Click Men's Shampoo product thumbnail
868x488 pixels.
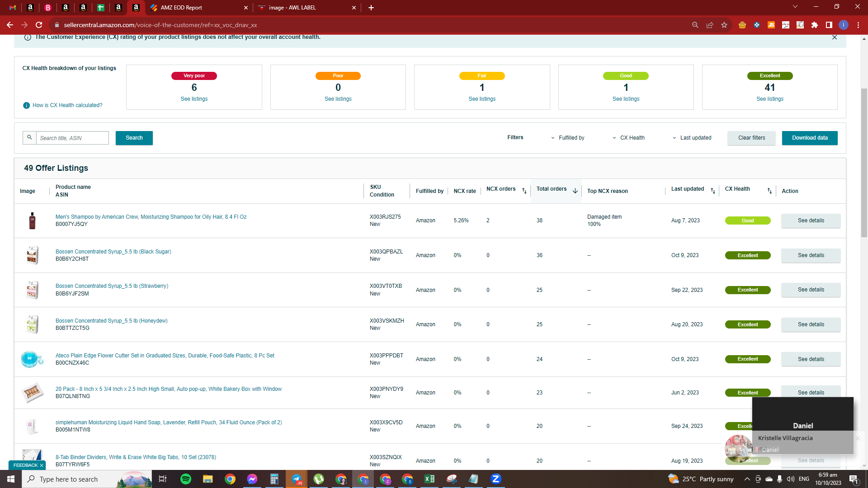pos(32,221)
